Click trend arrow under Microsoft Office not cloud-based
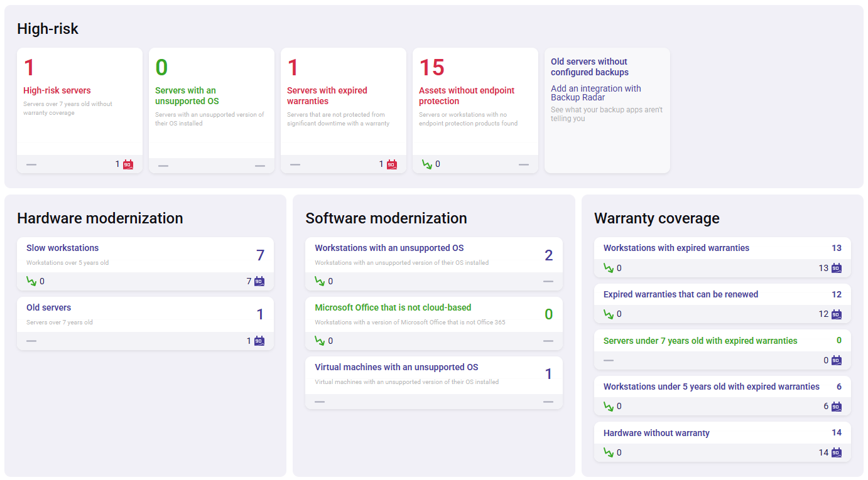The width and height of the screenshot is (868, 480). point(320,341)
